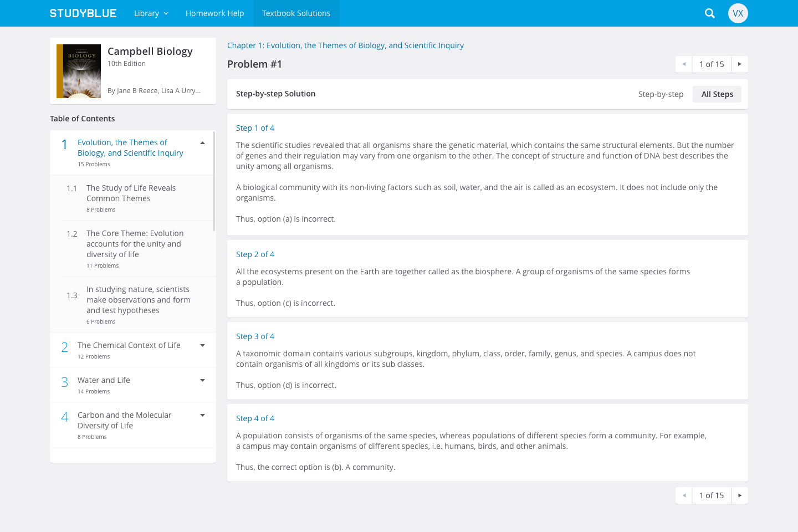Go to next problem using top arrow
This screenshot has width=798, height=532.
tap(740, 64)
